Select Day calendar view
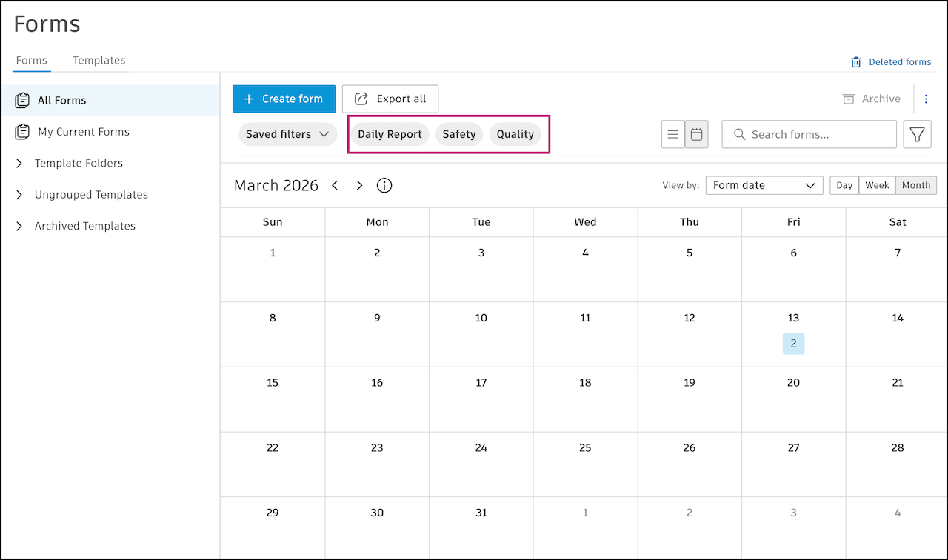 [x=844, y=185]
